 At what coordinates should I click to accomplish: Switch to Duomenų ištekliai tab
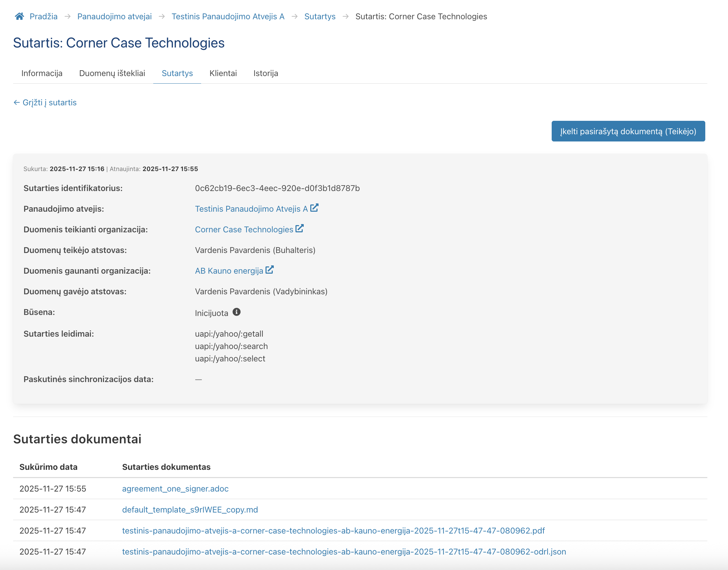click(112, 73)
